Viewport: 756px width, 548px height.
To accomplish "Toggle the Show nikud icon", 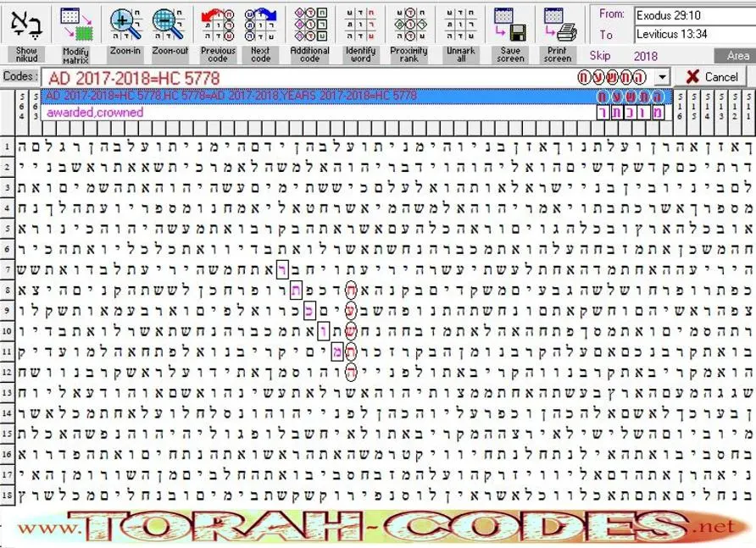I will (26, 25).
